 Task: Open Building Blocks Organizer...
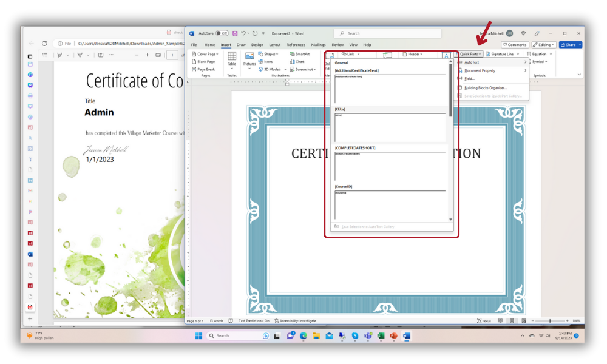coord(492,88)
